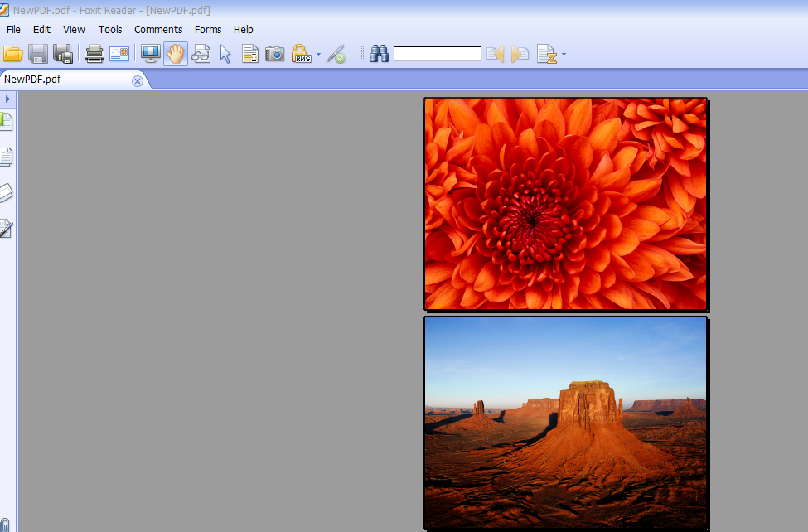The image size is (808, 532).
Task: Click the Text Viewer glasses icon
Action: (201, 54)
